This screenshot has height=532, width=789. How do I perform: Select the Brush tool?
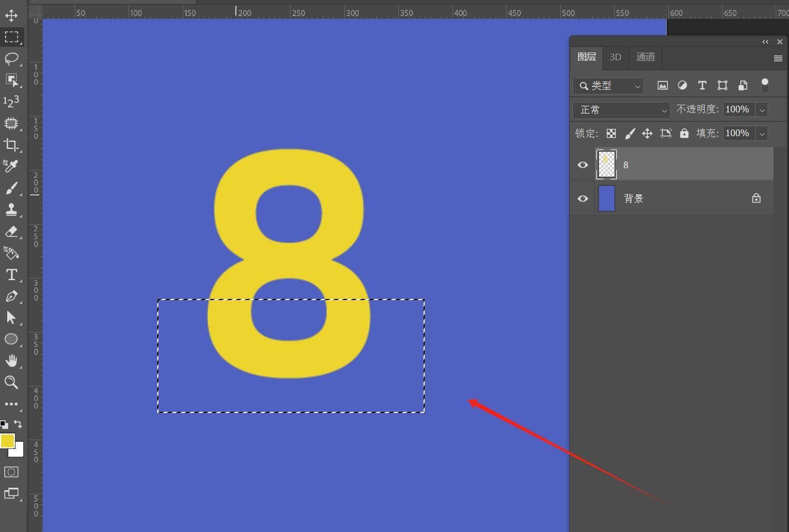(x=11, y=188)
